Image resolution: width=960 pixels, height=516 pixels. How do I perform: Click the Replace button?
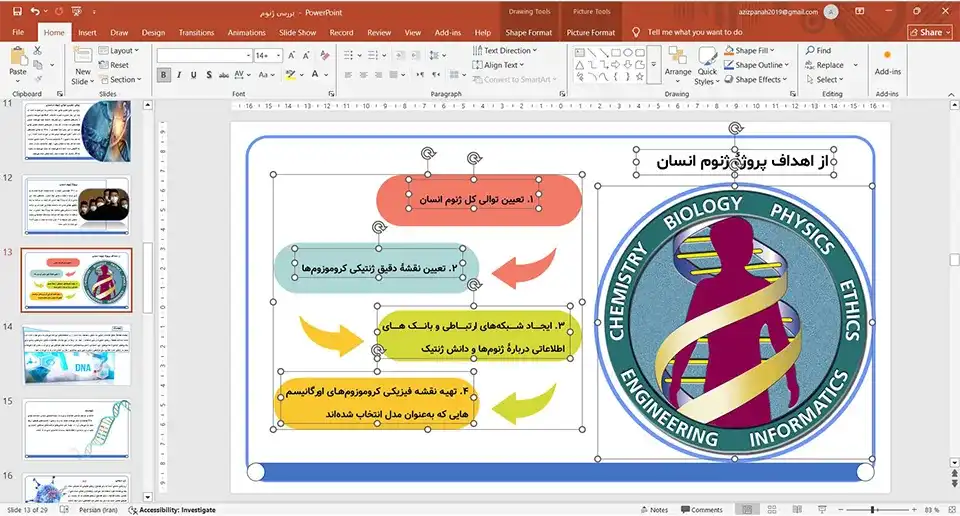[x=824, y=65]
